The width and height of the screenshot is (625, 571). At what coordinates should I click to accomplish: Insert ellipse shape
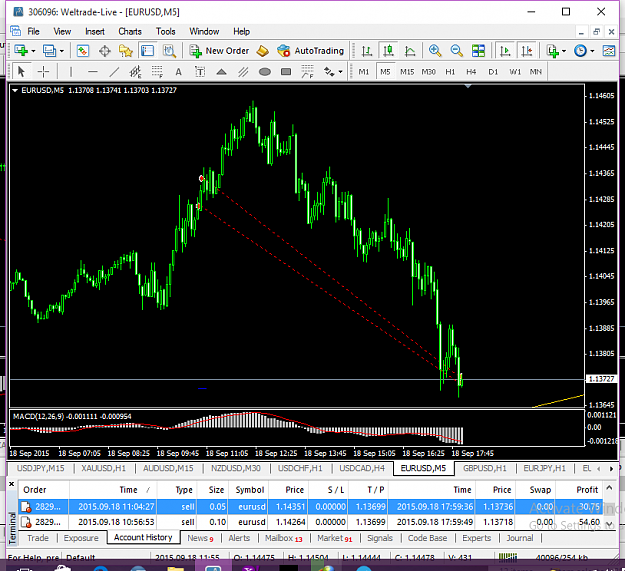click(264, 72)
